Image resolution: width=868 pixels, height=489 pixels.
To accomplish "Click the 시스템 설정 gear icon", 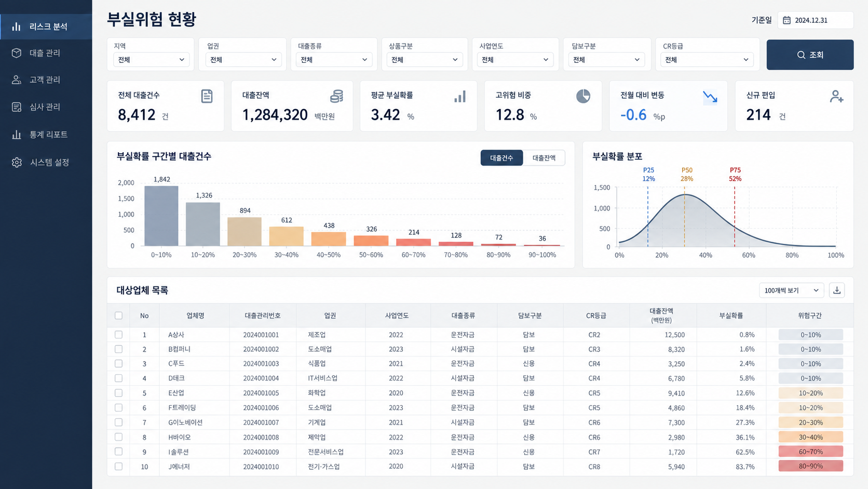I will 17,162.
